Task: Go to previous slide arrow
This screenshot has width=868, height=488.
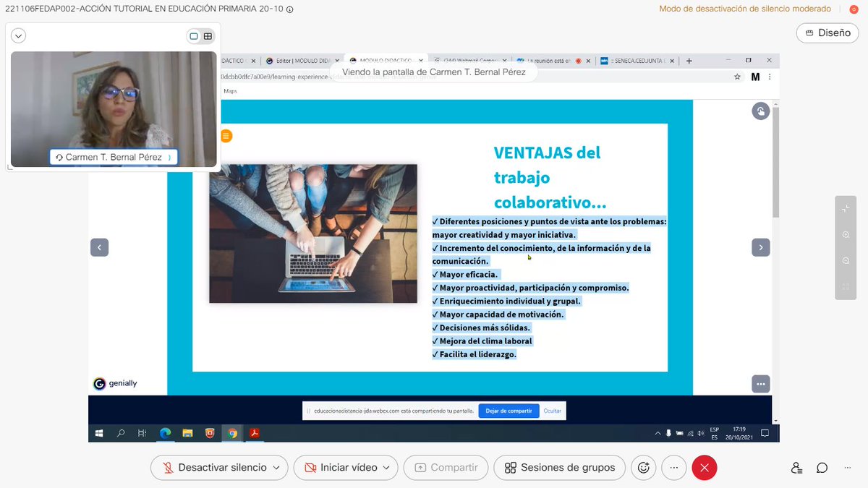Action: point(99,247)
